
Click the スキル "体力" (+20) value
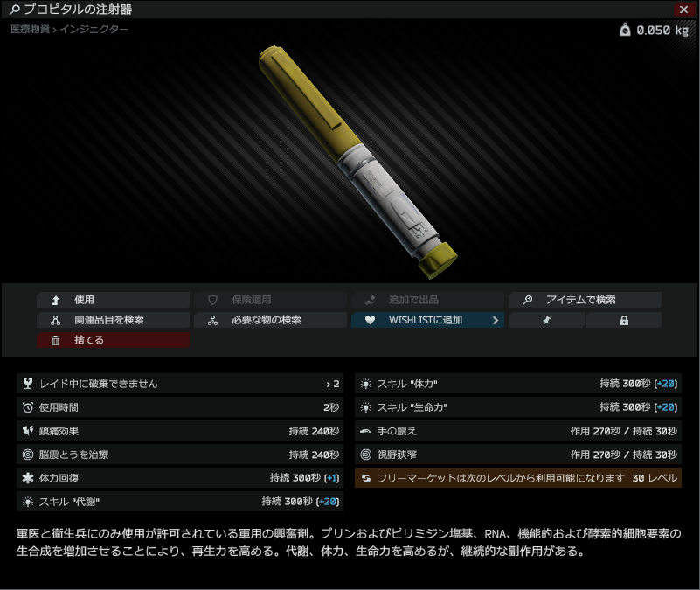[666, 384]
